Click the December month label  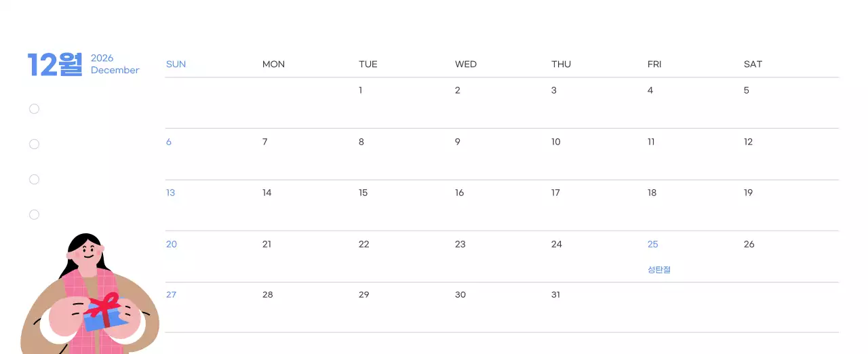[x=115, y=71]
